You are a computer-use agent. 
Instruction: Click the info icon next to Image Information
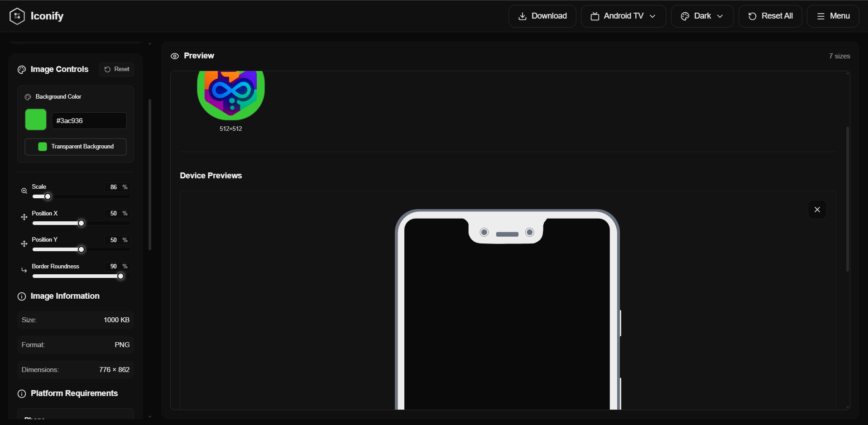point(21,296)
